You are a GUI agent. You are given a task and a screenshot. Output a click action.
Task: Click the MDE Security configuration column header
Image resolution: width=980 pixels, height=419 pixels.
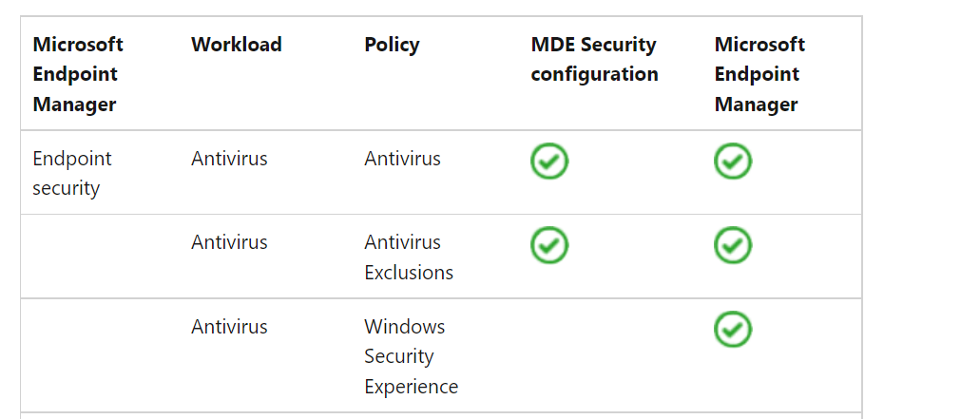[x=594, y=59]
